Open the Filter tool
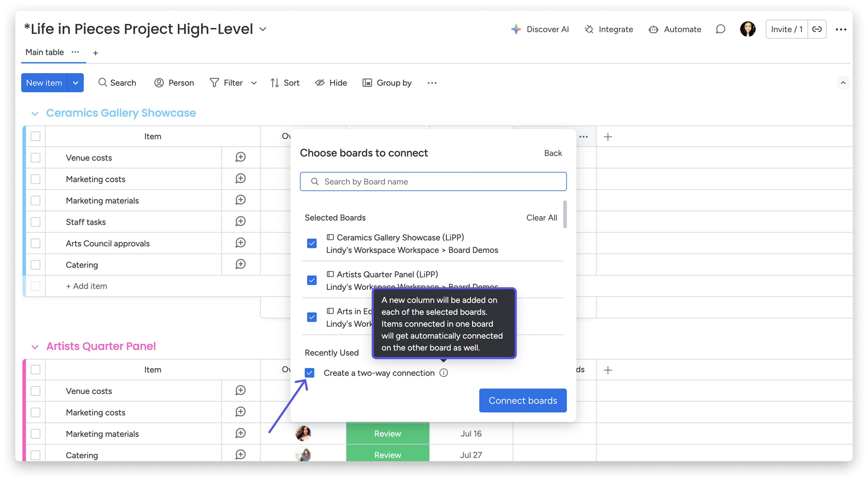The image size is (868, 481). 226,83
